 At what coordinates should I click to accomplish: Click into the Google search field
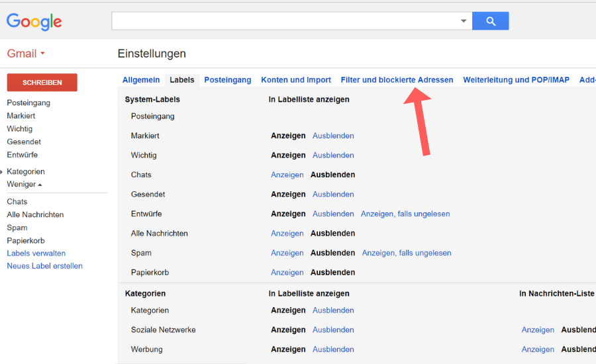[285, 21]
